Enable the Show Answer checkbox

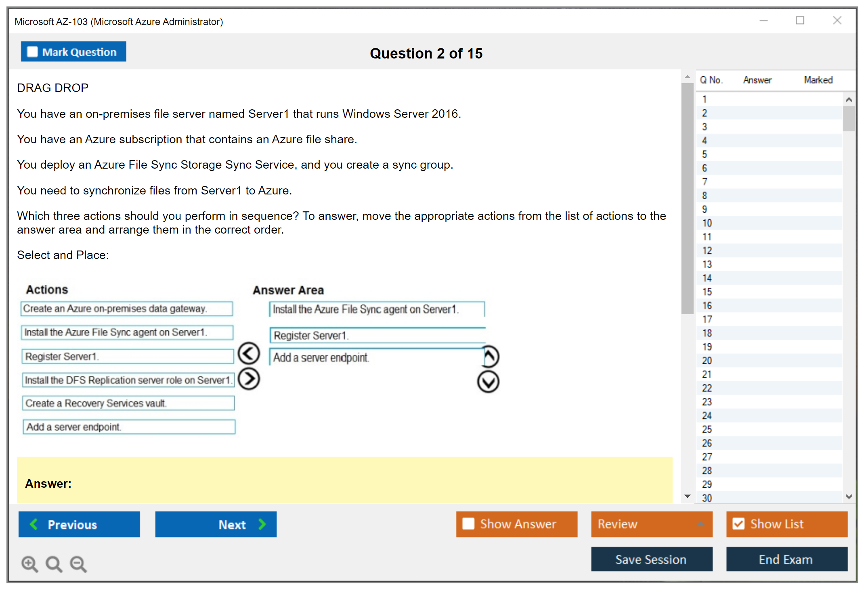(468, 524)
